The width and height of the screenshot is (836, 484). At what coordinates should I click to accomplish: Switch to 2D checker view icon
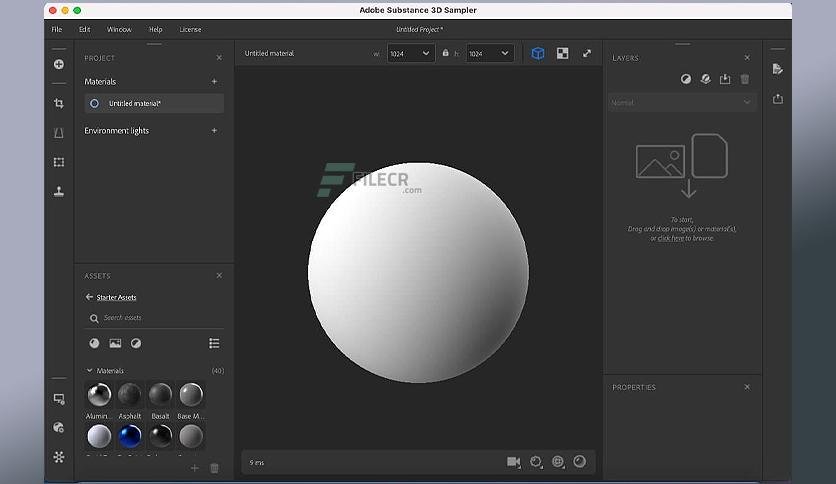pos(562,53)
